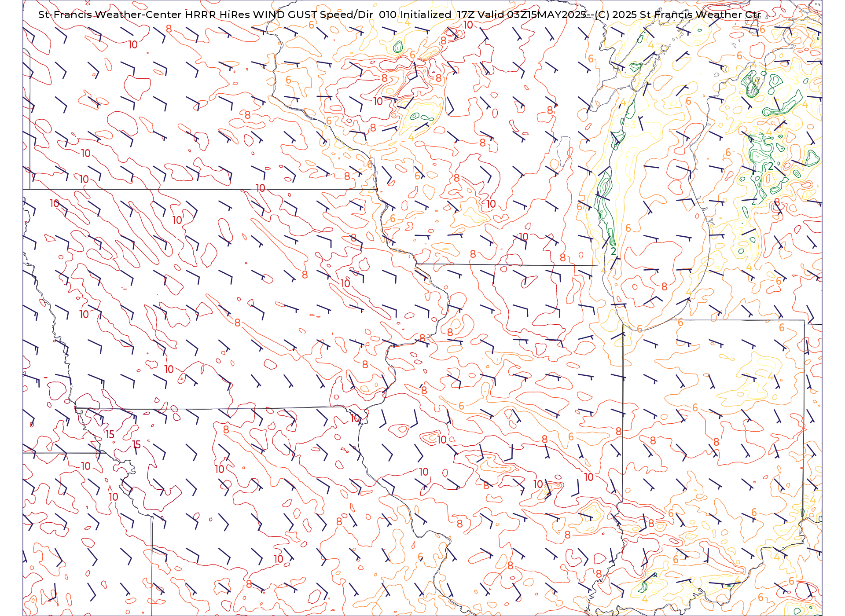Click the '(C) 2025 St Francis Weather Ctr' copyright text
Viewport: 845px width, 616px height.
(678, 15)
